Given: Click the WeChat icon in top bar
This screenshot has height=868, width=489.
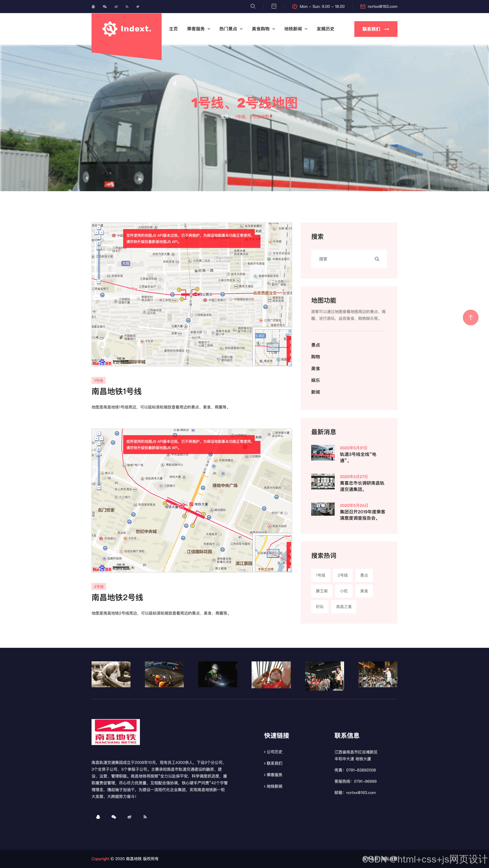Looking at the screenshot, I should click(105, 6).
